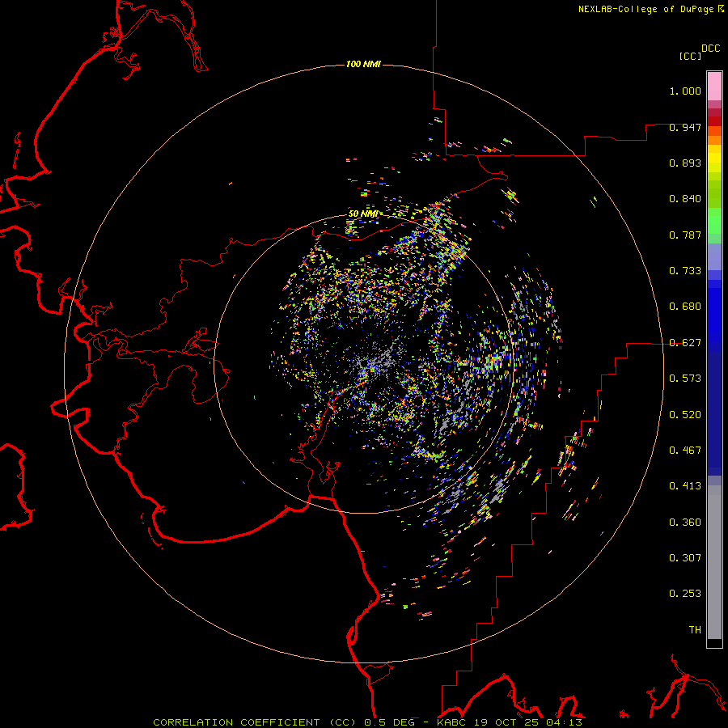Click the 0.253 value on color scale
This screenshot has height=728, width=728.
(685, 594)
